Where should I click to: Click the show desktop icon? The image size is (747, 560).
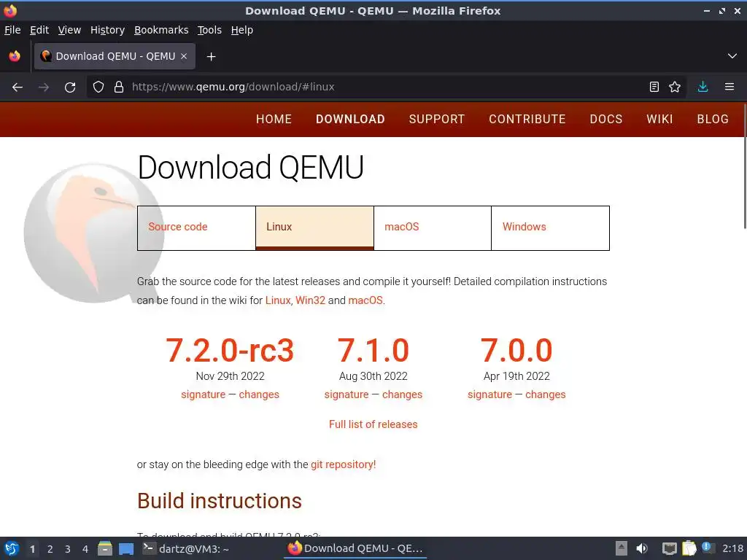[x=126, y=548]
